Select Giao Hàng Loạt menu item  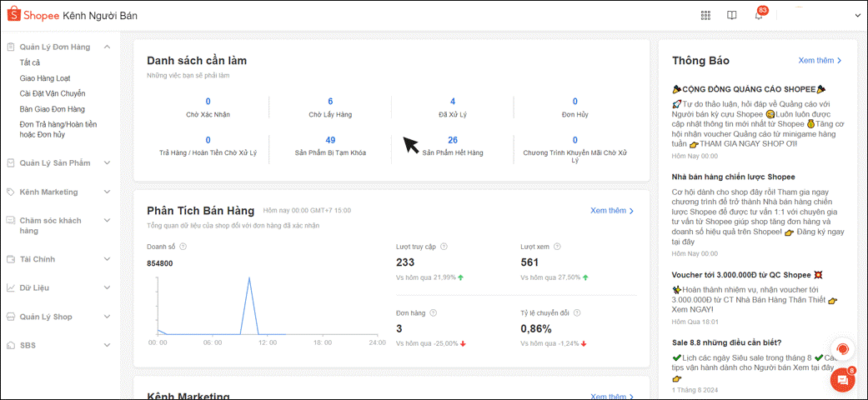[45, 78]
